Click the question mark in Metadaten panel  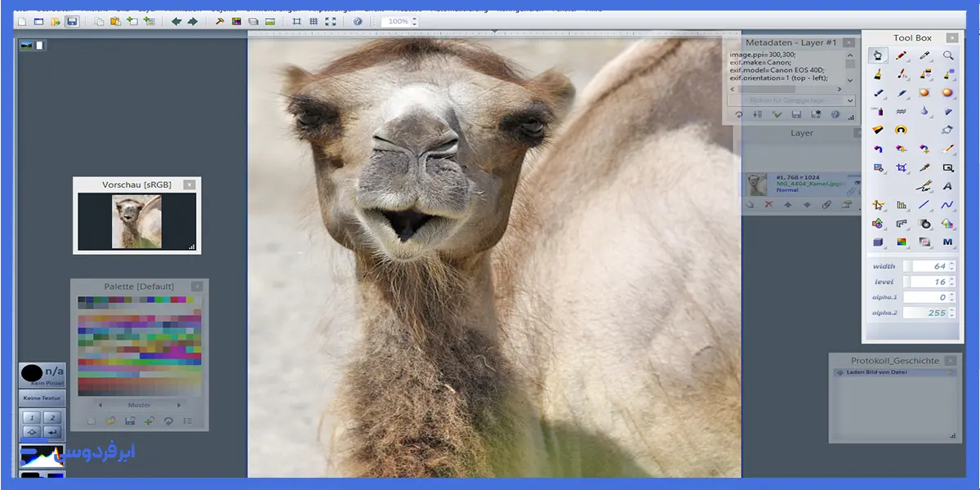coord(835,115)
